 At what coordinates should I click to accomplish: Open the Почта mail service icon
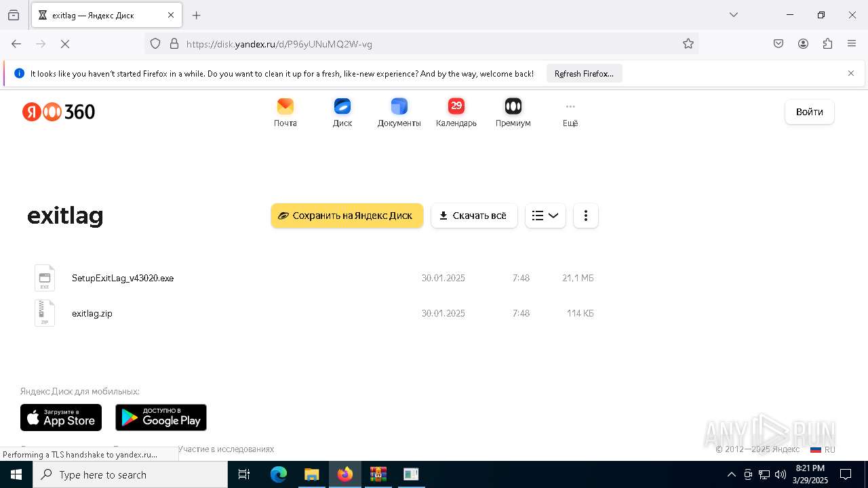(285, 113)
